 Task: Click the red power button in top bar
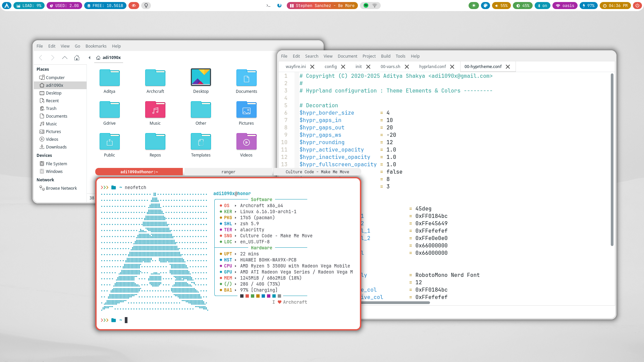637,5
